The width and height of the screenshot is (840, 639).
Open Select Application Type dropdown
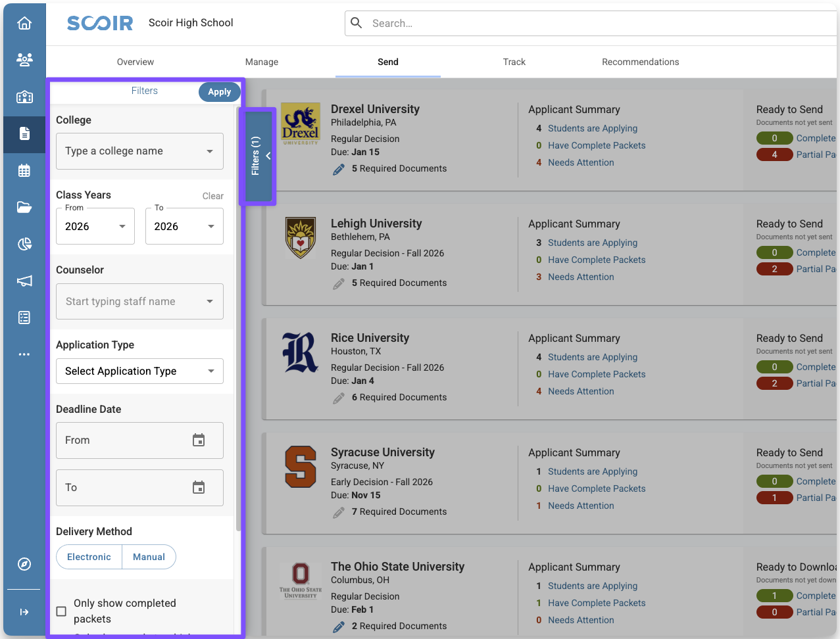coord(139,371)
